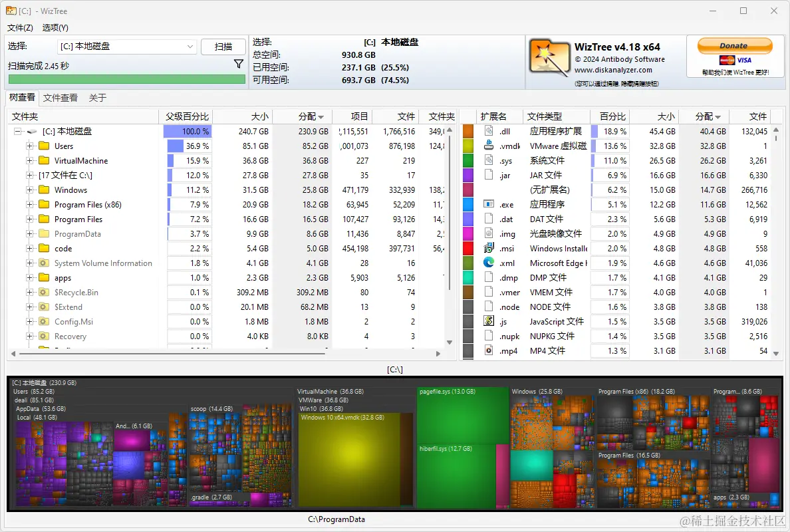Click the .jar file icon
Viewport: 790px width, 532px height.
[x=489, y=175]
